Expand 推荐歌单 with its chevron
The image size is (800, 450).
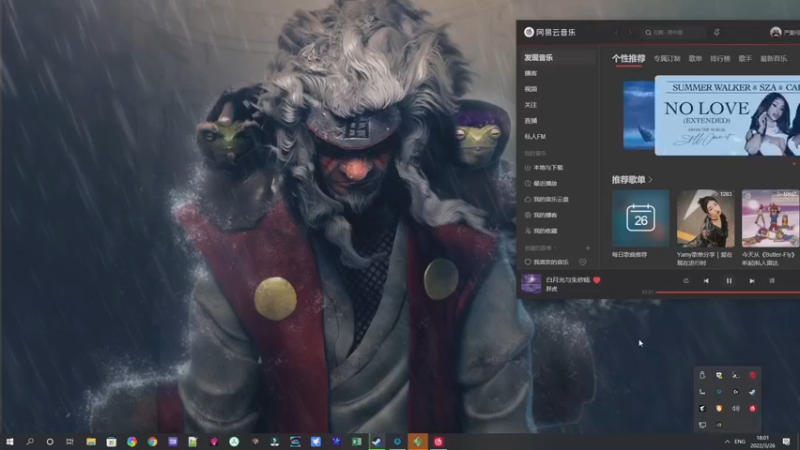[651, 180]
